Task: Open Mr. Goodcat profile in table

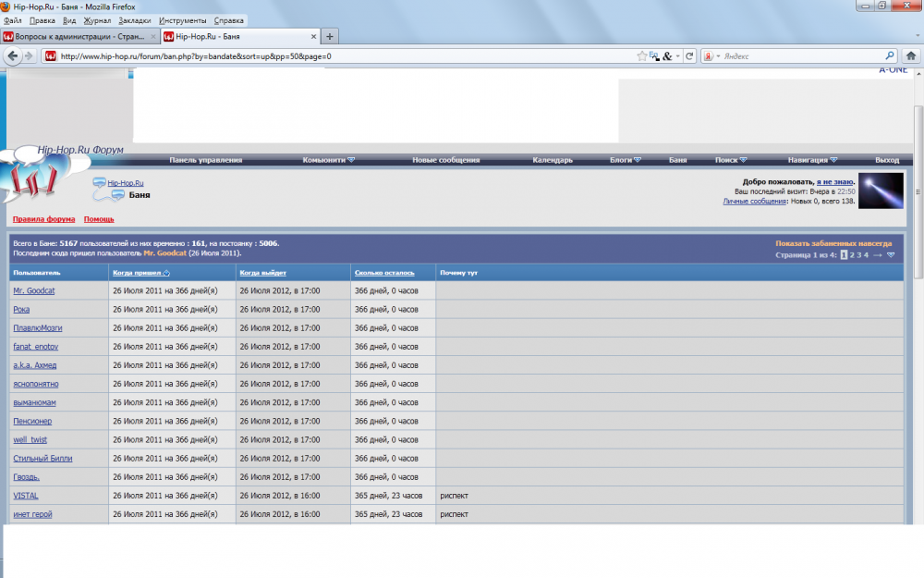Action: click(x=33, y=290)
